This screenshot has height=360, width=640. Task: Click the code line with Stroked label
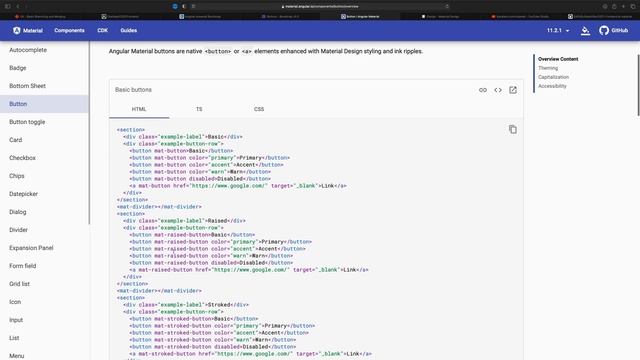(x=186, y=305)
